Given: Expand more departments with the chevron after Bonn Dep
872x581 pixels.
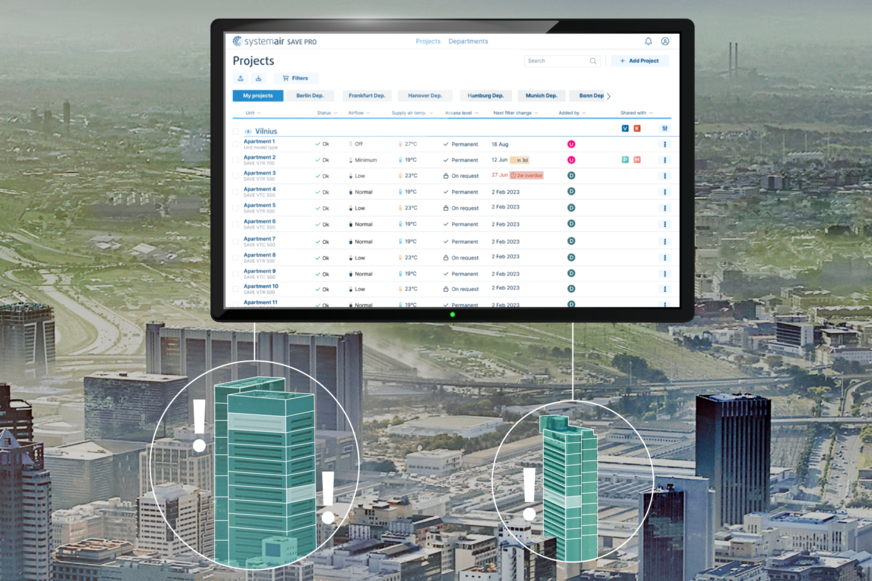Looking at the screenshot, I should [x=607, y=95].
